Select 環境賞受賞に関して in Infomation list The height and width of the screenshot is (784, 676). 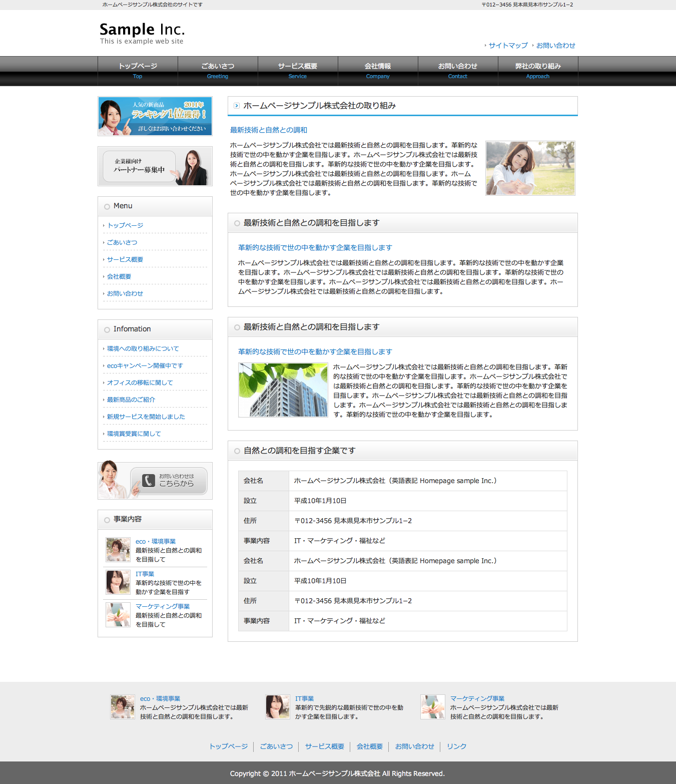[x=134, y=434]
